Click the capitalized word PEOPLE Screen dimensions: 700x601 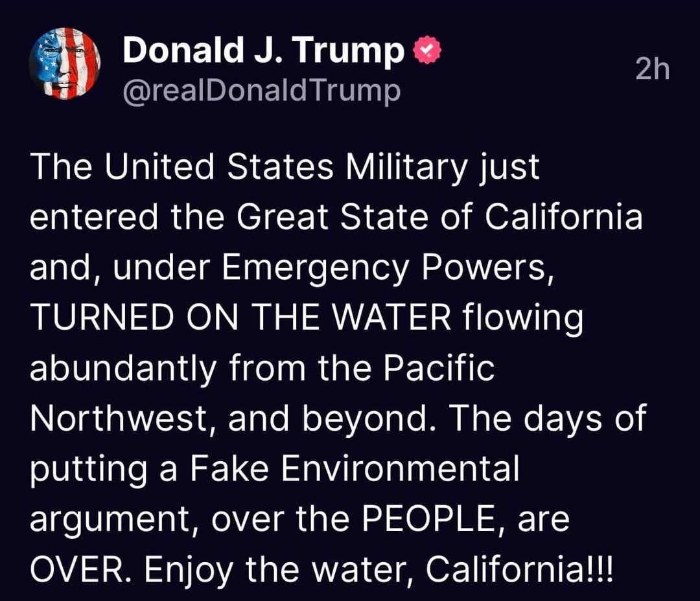(x=430, y=519)
